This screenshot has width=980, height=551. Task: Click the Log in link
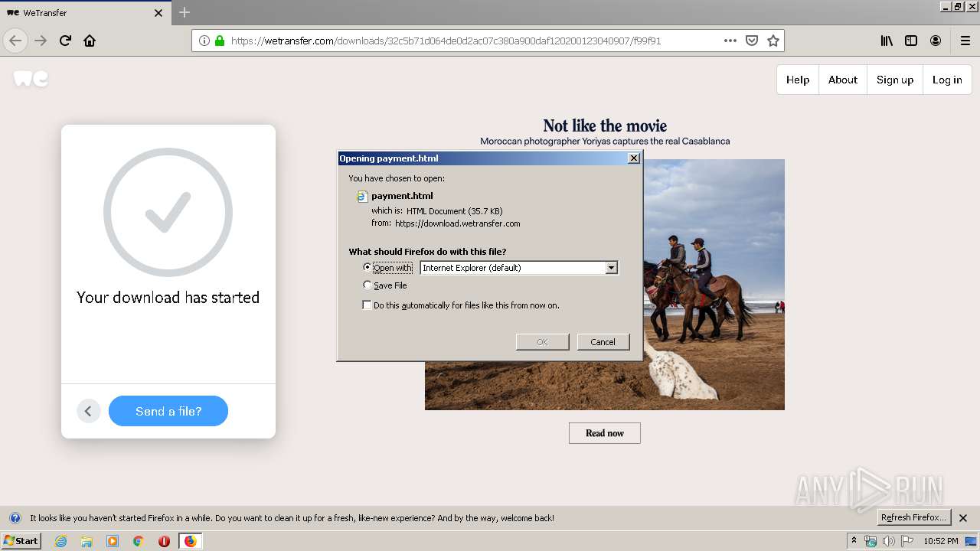tap(947, 80)
